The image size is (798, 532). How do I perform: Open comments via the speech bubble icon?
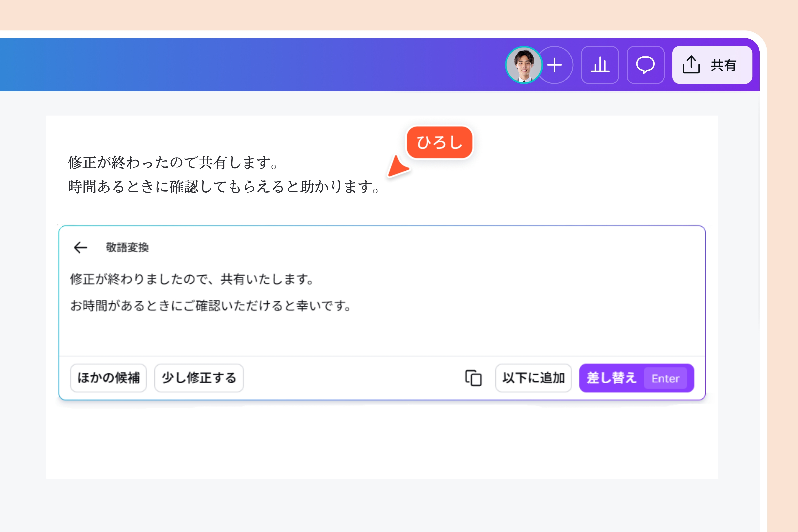(x=645, y=65)
